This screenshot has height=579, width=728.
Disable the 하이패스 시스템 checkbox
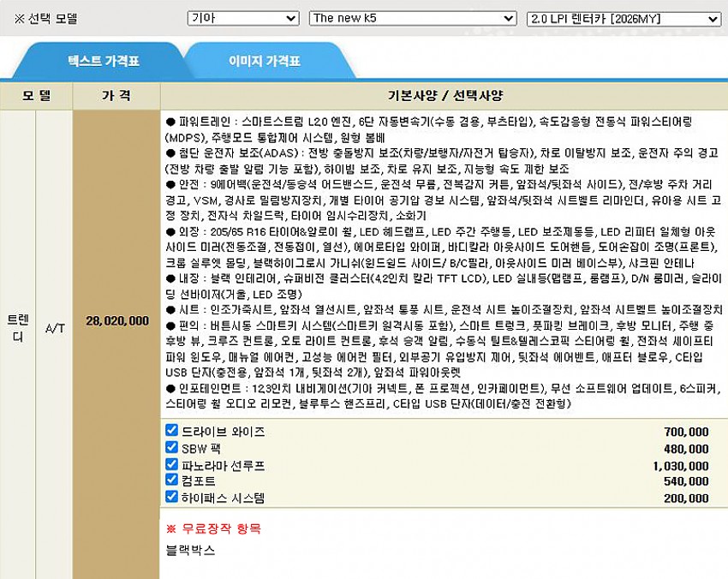pyautogui.click(x=171, y=496)
